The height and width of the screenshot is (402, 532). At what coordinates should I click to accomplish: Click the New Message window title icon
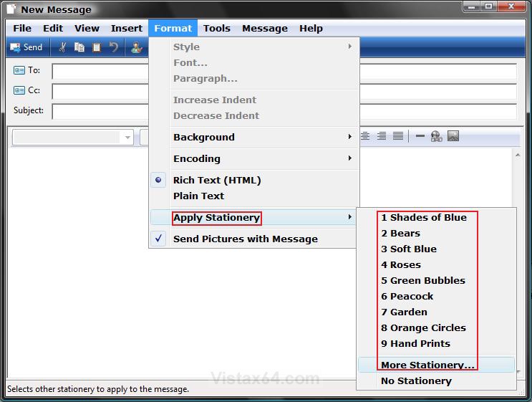click(x=11, y=9)
